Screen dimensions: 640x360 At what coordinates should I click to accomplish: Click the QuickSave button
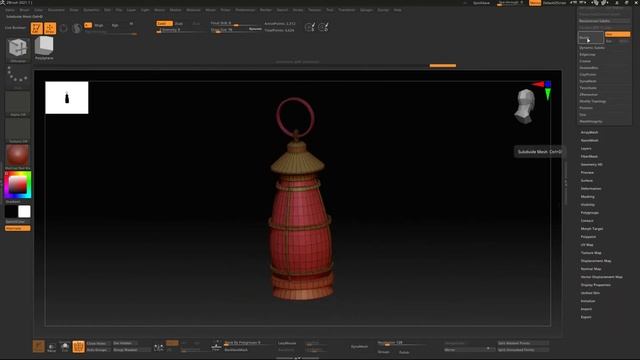click(x=482, y=3)
